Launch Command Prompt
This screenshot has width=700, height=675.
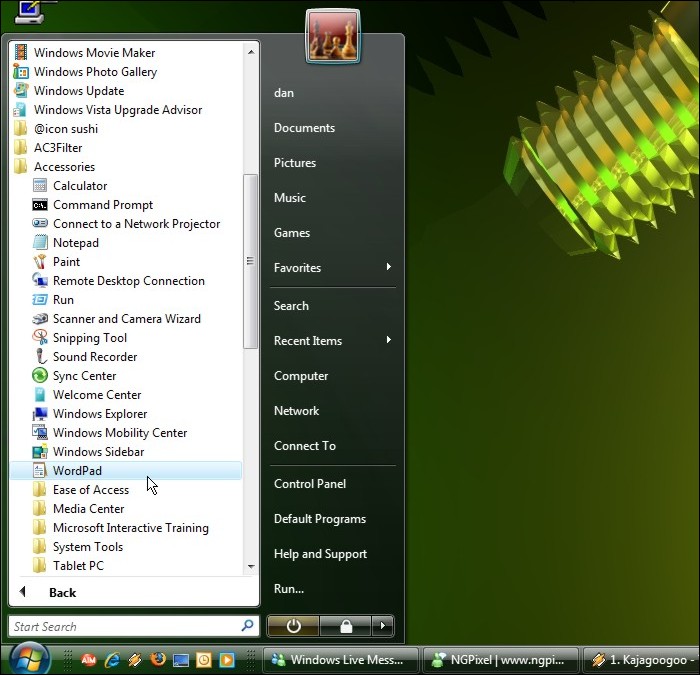tap(102, 205)
